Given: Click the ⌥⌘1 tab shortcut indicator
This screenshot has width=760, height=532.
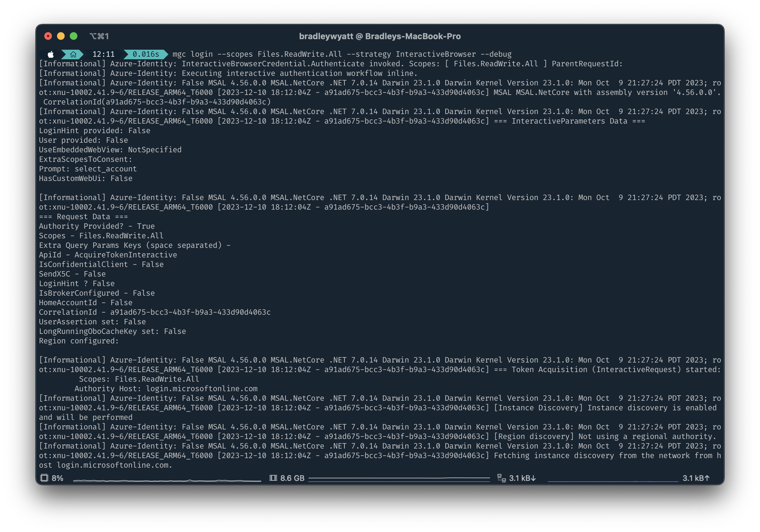Looking at the screenshot, I should coord(99,36).
